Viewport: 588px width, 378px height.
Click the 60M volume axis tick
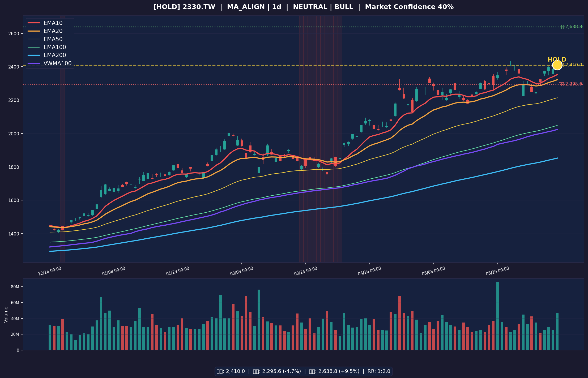tap(15, 303)
